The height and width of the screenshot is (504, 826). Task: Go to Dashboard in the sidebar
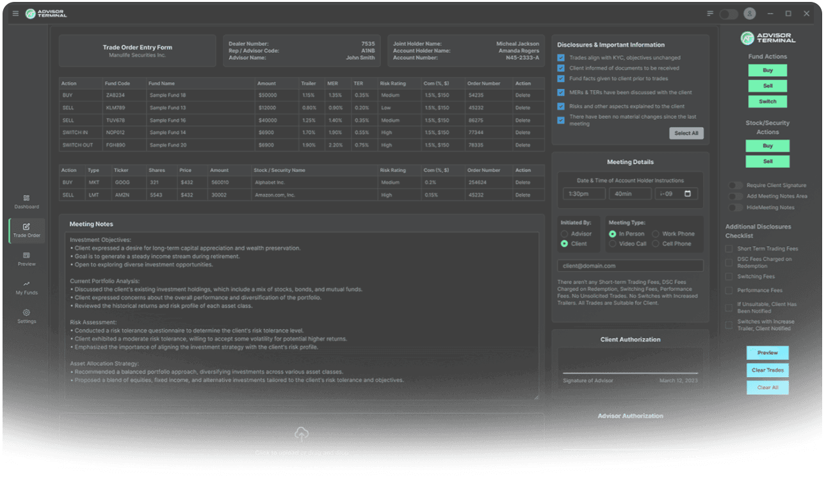(26, 202)
